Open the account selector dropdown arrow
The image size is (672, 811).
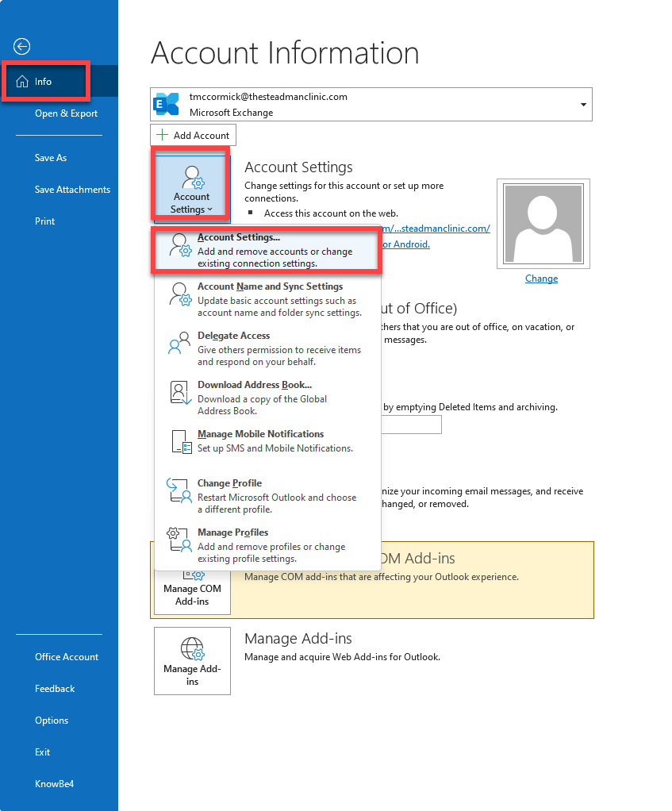click(583, 105)
